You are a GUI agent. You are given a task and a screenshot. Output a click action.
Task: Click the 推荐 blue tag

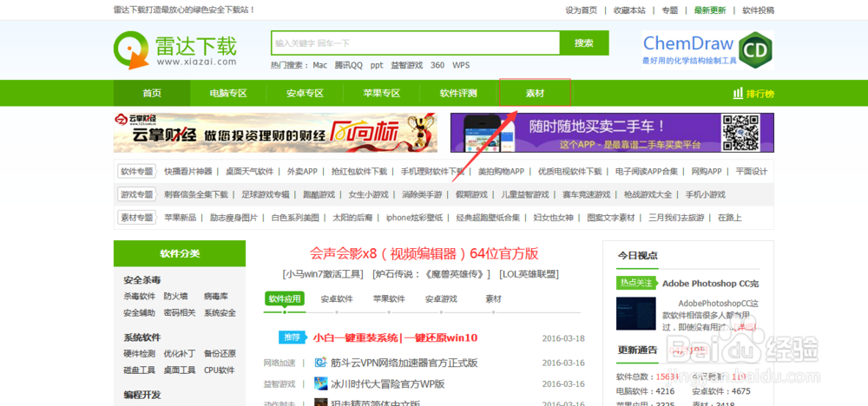pyautogui.click(x=293, y=337)
